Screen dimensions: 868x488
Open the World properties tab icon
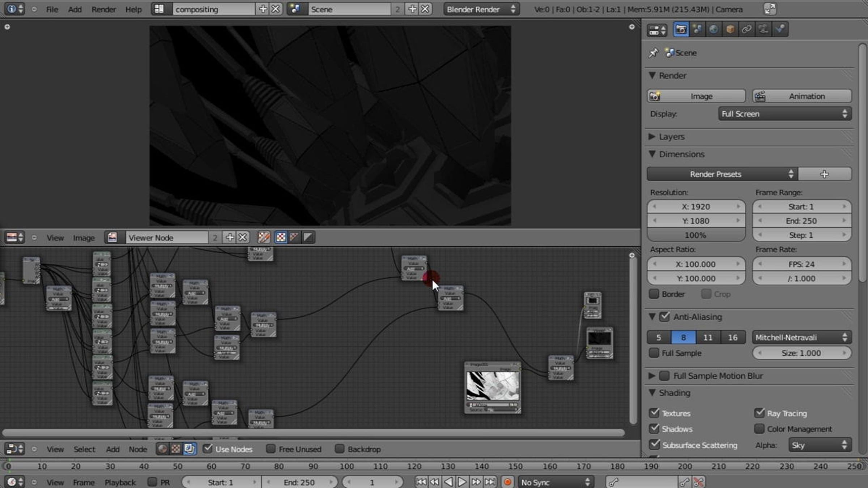pos(713,29)
